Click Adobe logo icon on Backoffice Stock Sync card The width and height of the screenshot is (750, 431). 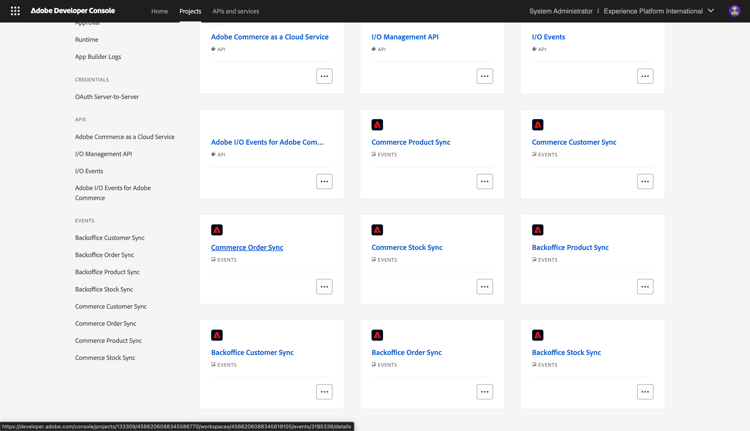coord(538,335)
